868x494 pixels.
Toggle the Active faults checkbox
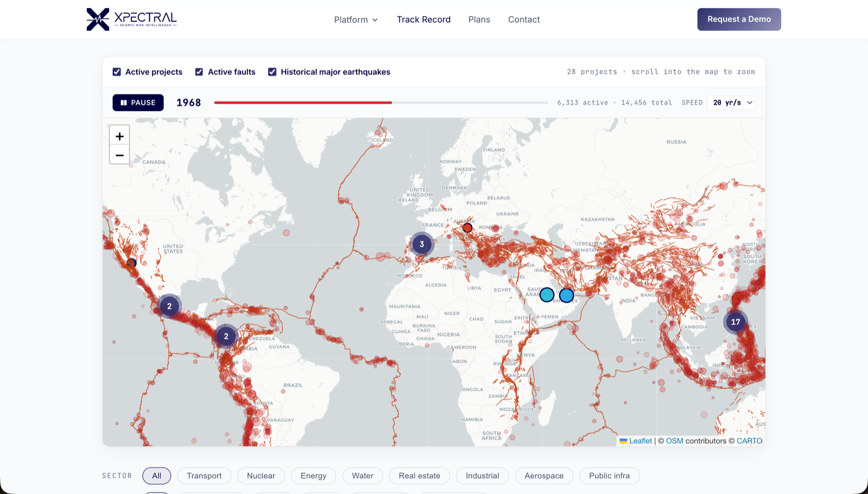click(x=199, y=72)
